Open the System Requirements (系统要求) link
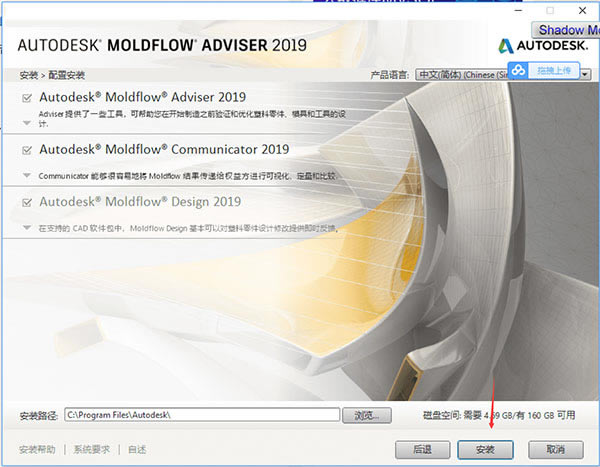 91,449
